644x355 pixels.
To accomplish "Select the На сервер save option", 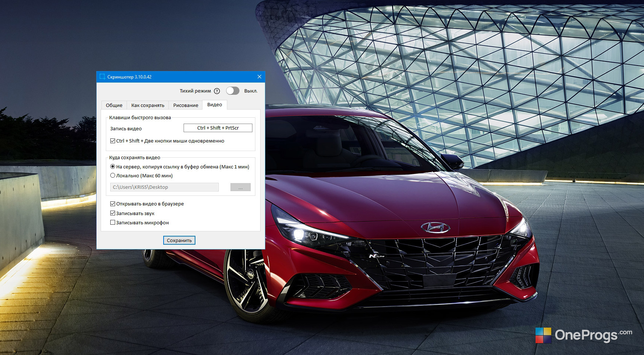I will point(113,167).
